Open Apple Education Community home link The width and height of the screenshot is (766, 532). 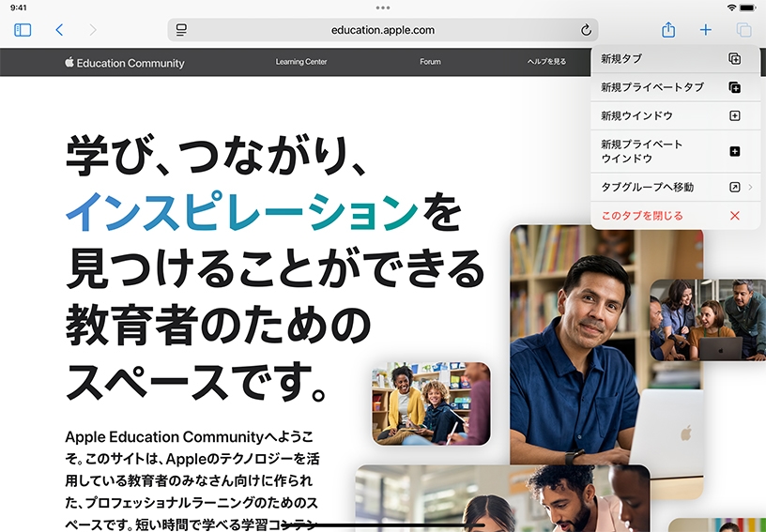click(125, 63)
